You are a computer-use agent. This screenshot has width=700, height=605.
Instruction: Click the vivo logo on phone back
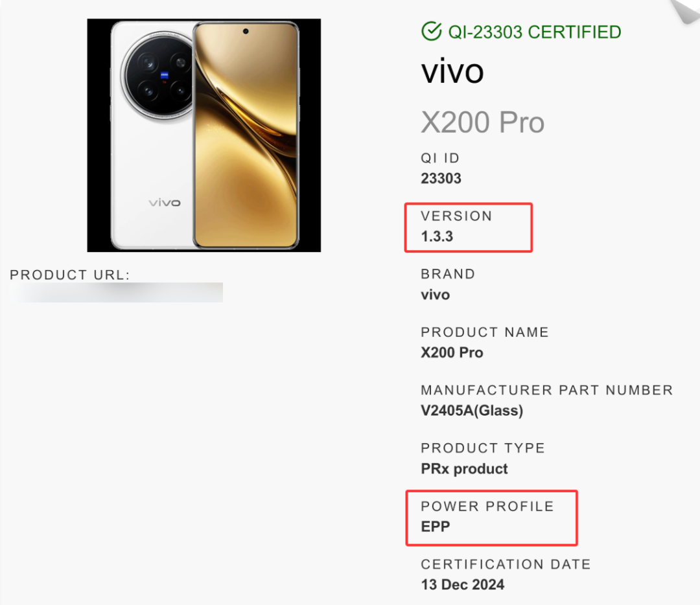tap(165, 203)
